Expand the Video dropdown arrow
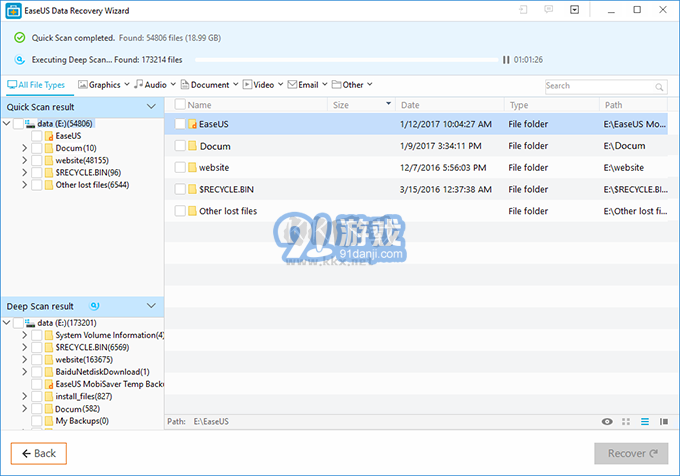680x476 pixels. (281, 85)
